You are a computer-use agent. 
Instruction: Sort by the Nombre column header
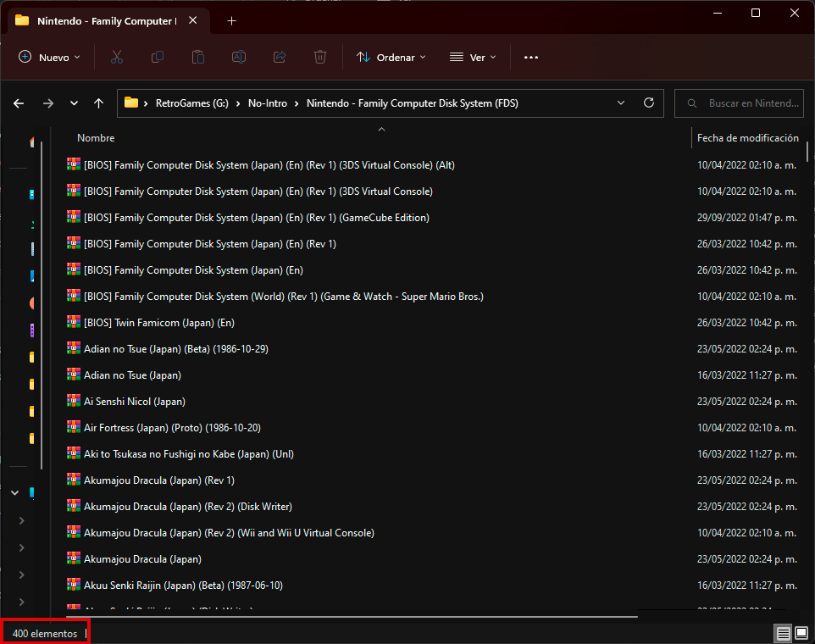[96, 138]
